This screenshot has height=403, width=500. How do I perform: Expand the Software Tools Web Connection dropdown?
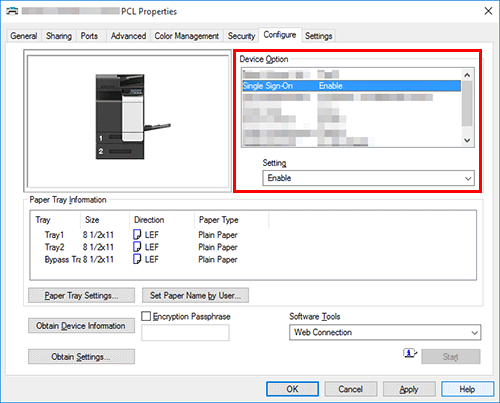coord(385,332)
